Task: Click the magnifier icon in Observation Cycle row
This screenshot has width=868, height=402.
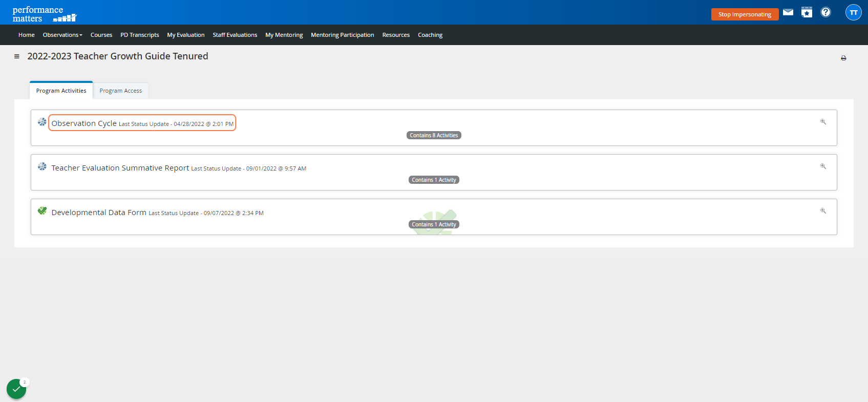Action: pyautogui.click(x=823, y=122)
